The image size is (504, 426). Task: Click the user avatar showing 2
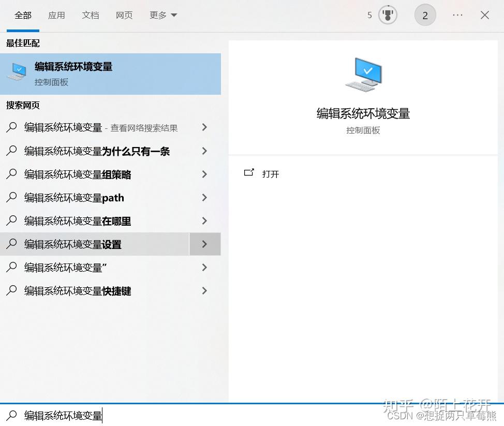[x=425, y=15]
